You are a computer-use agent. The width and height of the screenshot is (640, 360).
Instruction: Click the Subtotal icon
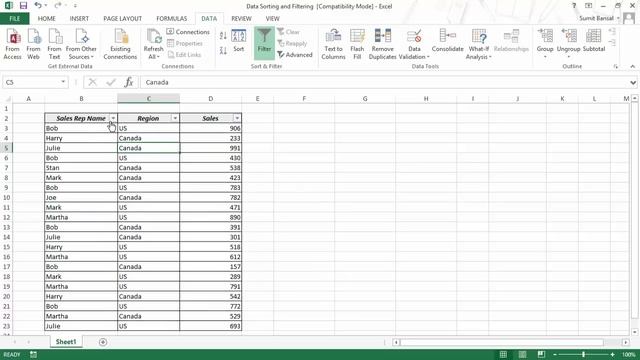pos(593,41)
